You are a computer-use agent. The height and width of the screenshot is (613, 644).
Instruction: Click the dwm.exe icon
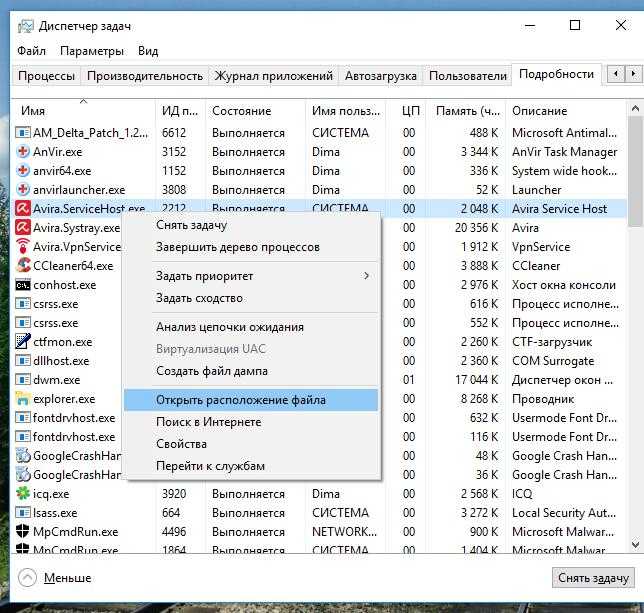tap(23, 379)
